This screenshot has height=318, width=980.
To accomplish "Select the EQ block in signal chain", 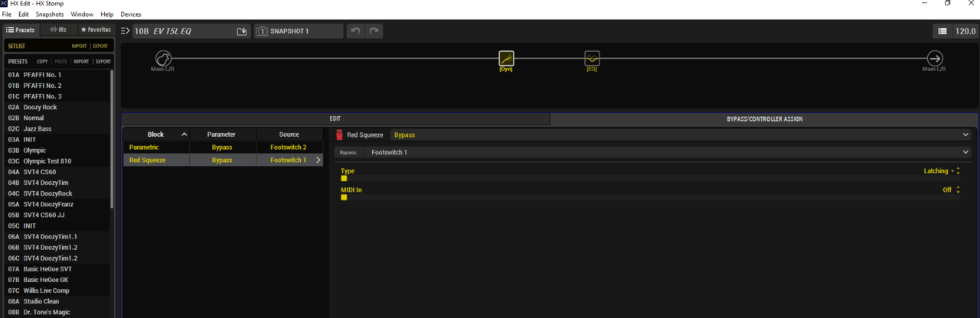I will pos(592,59).
